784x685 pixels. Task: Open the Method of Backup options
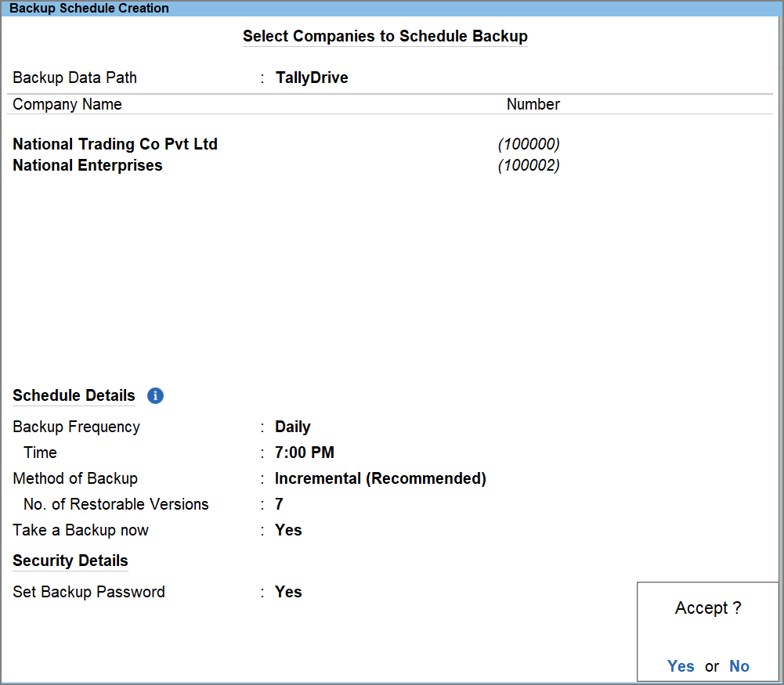[381, 478]
